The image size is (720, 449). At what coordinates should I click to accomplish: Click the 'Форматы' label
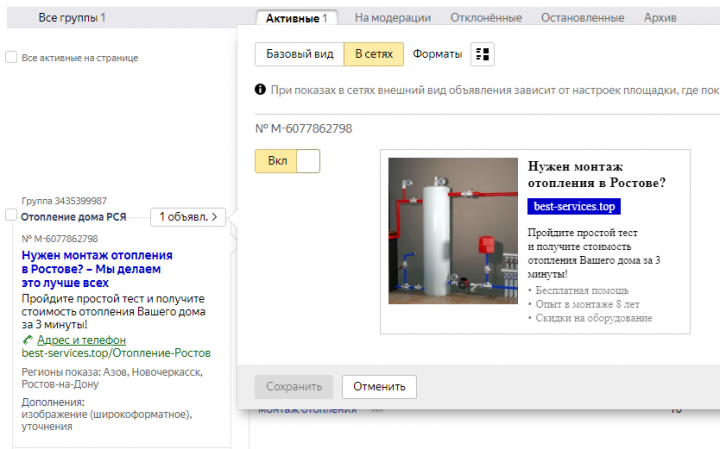click(437, 54)
